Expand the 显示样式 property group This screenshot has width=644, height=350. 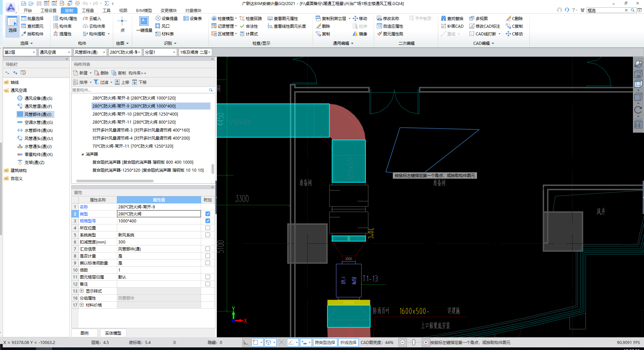(82, 291)
